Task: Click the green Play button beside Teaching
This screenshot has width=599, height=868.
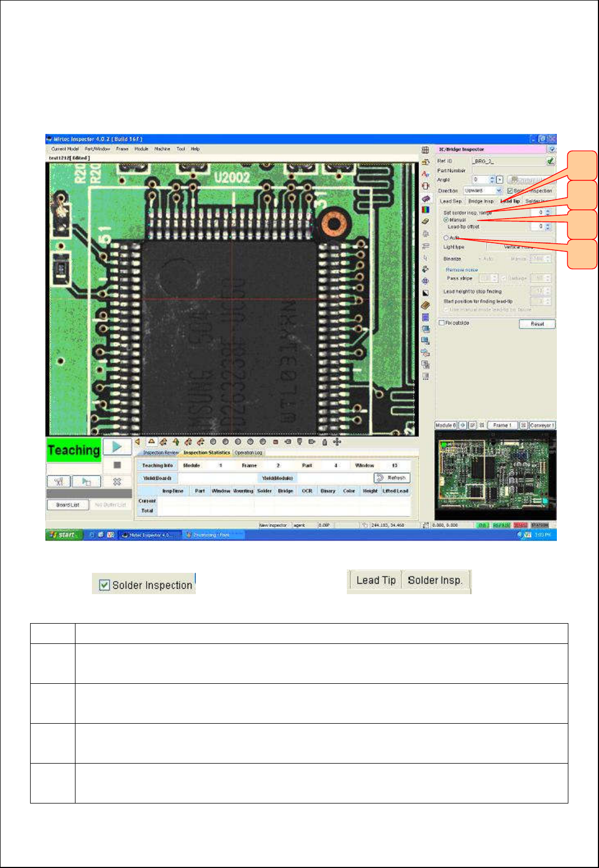Action: (117, 447)
